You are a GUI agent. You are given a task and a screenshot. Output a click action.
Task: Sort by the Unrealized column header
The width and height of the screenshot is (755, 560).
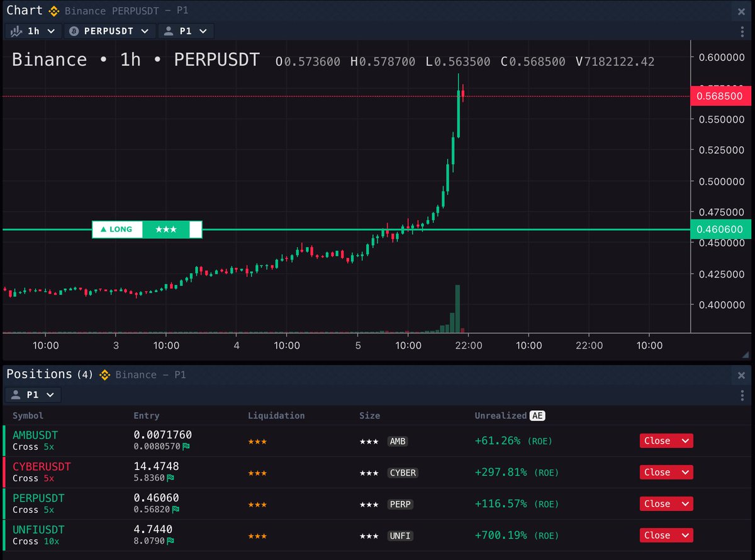point(500,416)
